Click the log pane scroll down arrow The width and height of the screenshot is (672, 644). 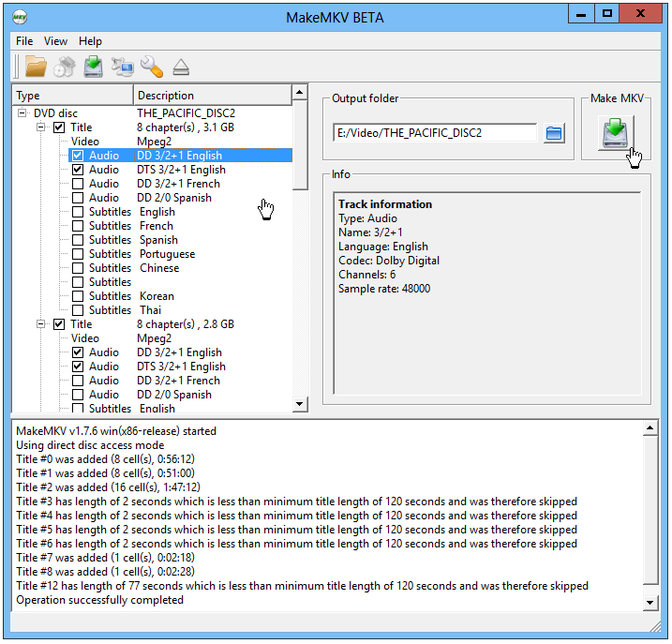click(650, 603)
